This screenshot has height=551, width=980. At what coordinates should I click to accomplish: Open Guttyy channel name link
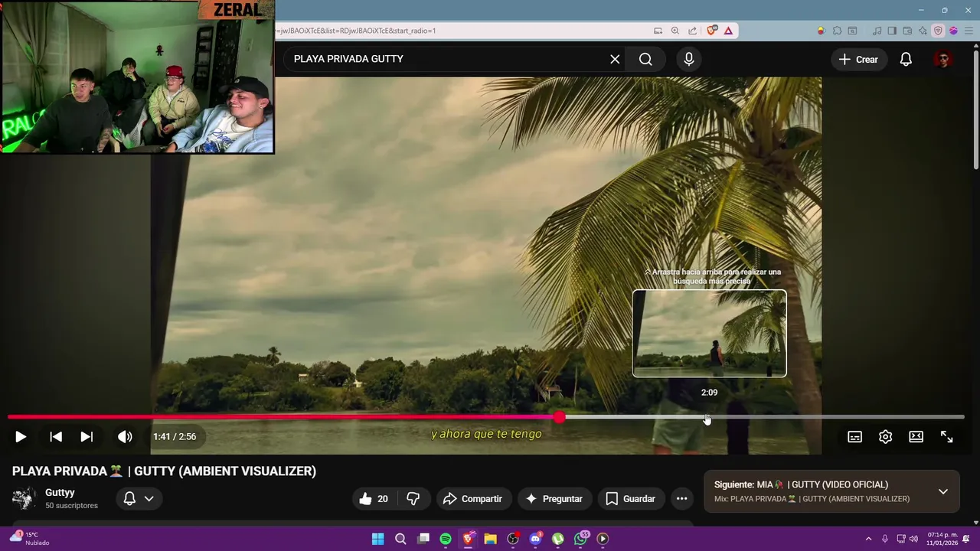[60, 493]
